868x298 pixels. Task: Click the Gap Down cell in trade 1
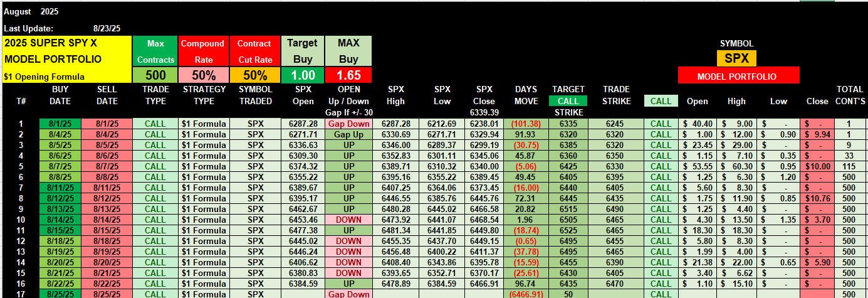pos(348,124)
